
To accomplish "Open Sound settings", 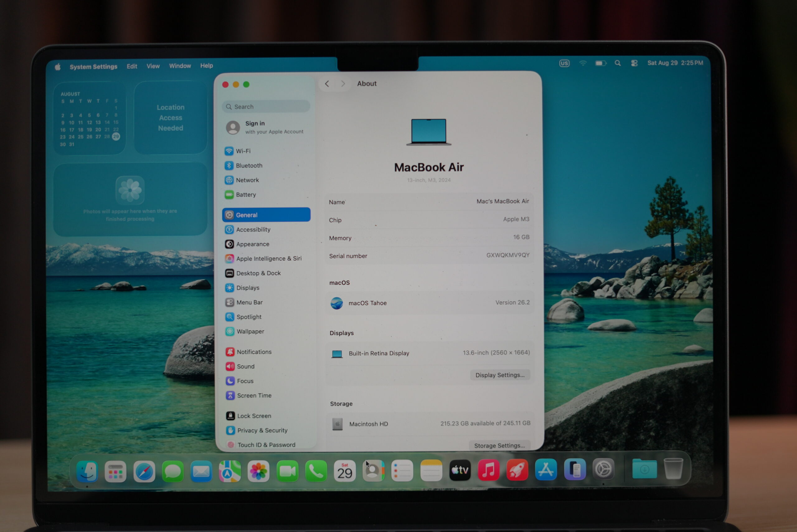I will point(267,366).
